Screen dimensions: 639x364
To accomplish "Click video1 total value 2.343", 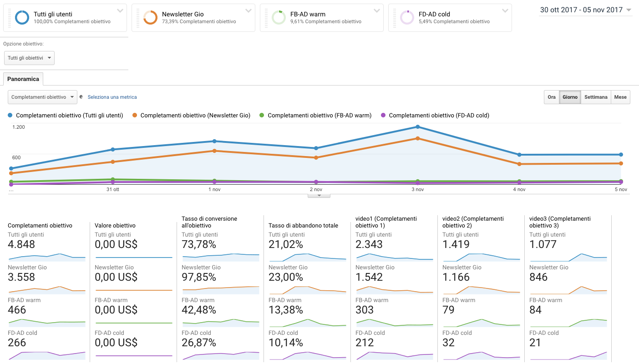I will point(369,244).
